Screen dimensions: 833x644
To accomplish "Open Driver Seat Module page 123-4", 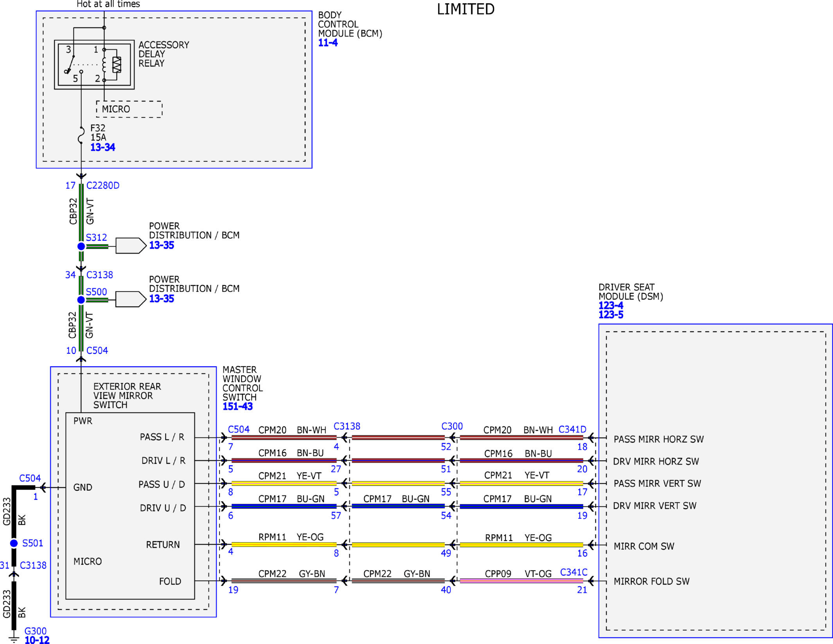I will tap(610, 305).
